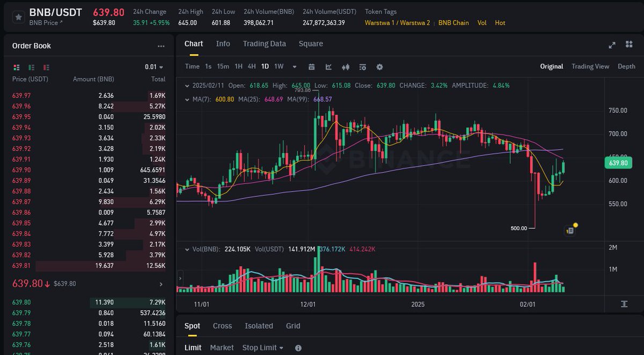
Task: Open the 0.01 price precision dropdown
Action: click(x=154, y=67)
